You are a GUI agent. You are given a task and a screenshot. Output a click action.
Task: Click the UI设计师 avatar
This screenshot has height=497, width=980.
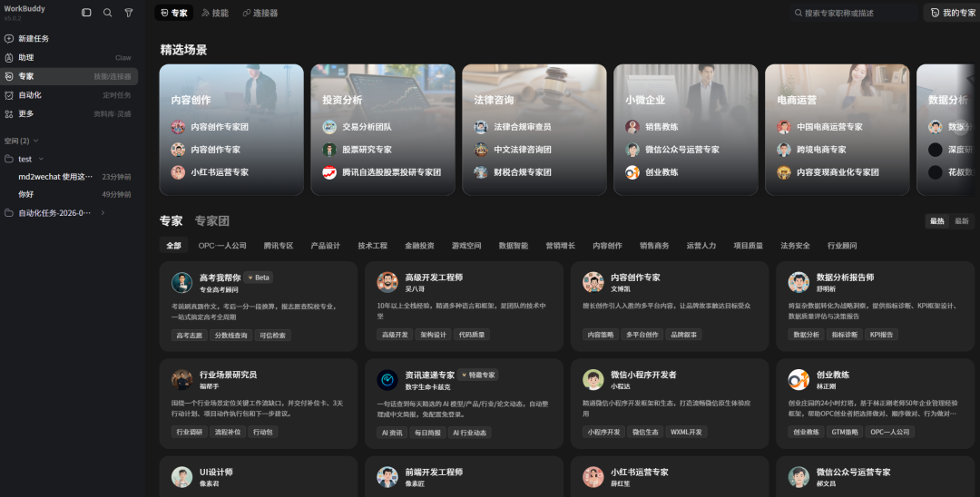point(181,477)
